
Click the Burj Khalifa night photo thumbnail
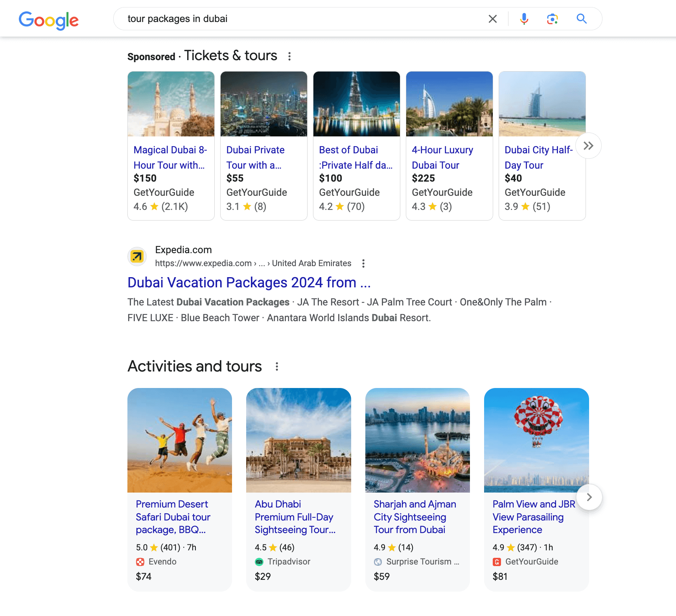pyautogui.click(x=356, y=104)
